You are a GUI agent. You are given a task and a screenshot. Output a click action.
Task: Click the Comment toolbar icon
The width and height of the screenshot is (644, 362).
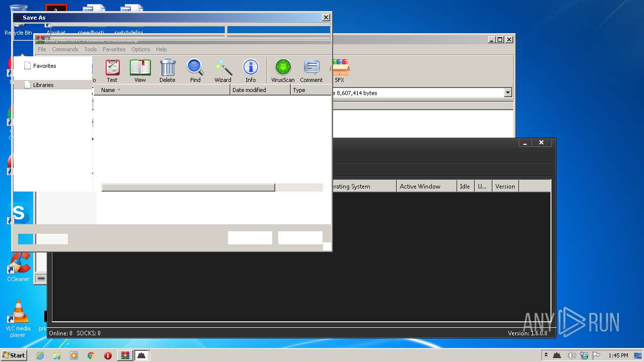tap(311, 71)
